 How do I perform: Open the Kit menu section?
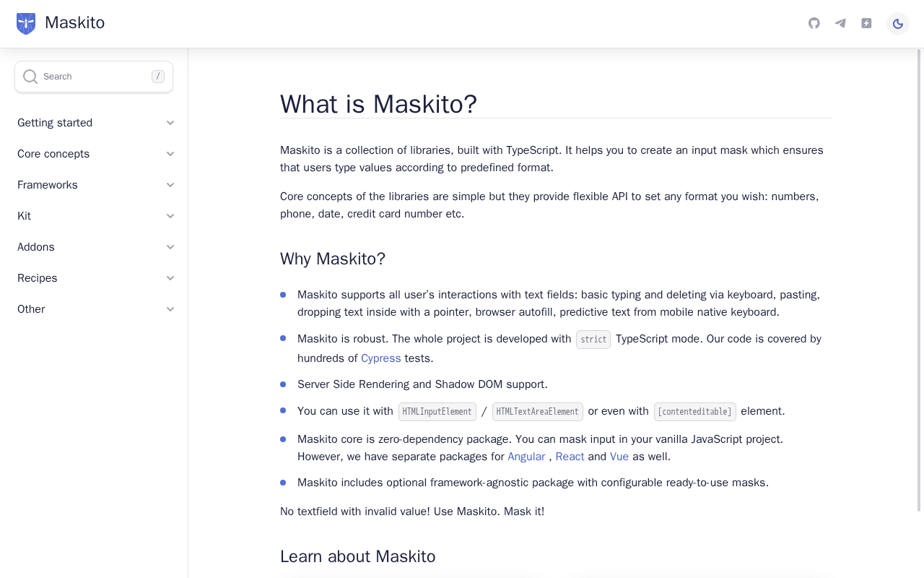97,216
